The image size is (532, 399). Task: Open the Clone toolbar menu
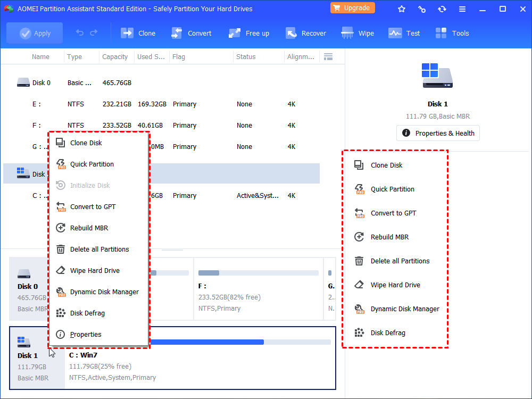click(138, 33)
